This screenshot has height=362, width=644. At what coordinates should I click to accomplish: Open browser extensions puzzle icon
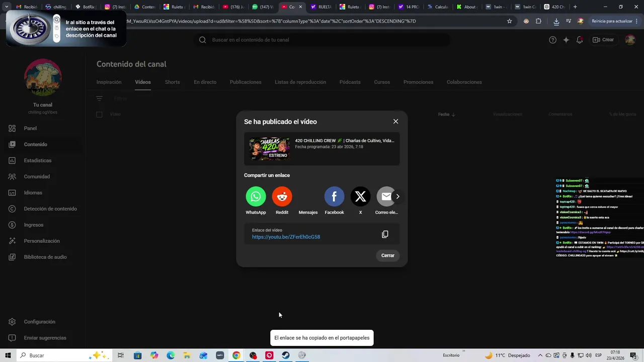tap(538, 21)
